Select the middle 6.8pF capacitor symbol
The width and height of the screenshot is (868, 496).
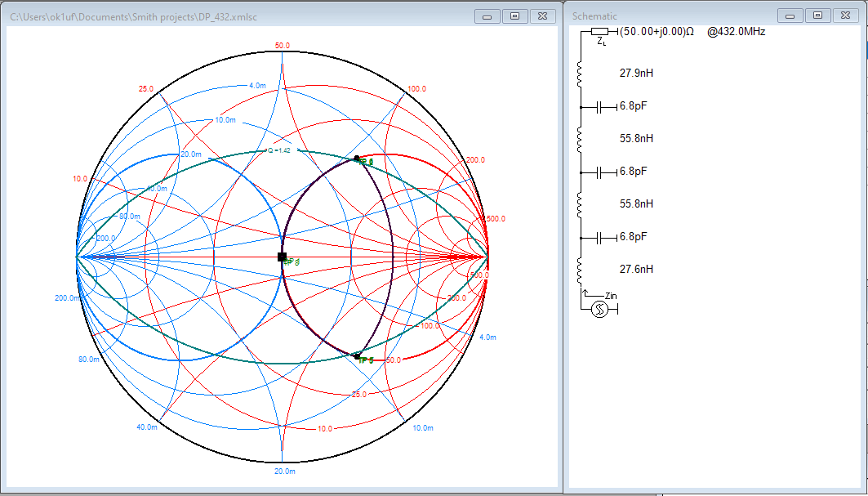(603, 172)
